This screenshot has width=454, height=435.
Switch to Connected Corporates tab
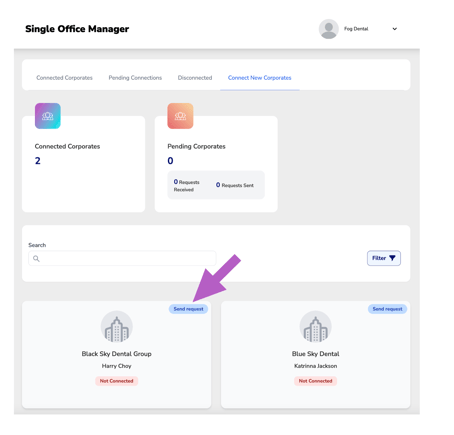(x=64, y=78)
